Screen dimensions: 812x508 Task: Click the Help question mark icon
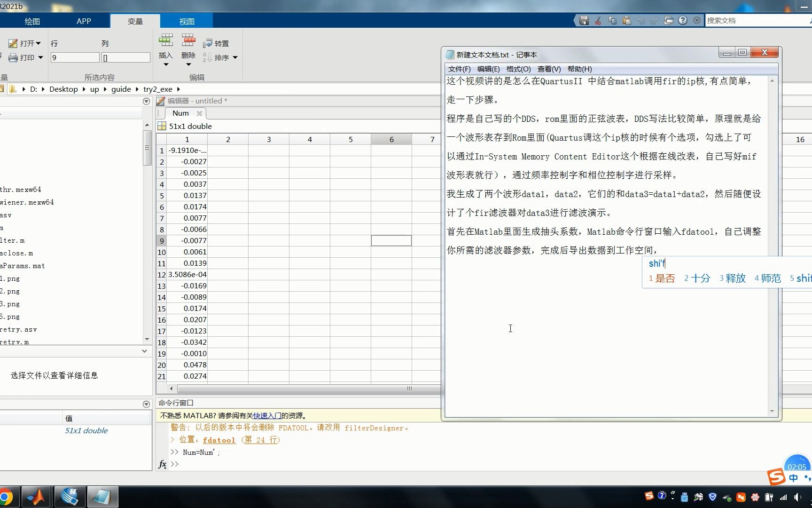(x=682, y=20)
